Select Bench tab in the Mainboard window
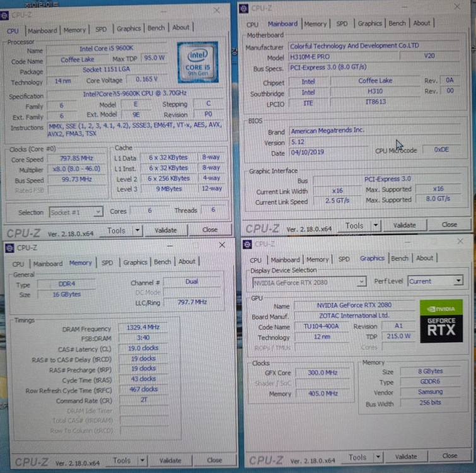476x473 pixels. pyautogui.click(x=397, y=23)
